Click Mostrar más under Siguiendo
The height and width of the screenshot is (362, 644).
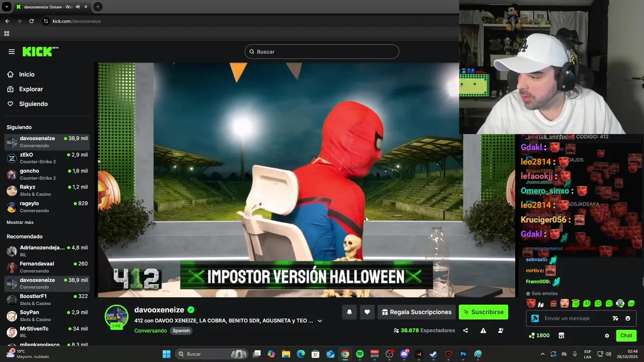(20, 222)
